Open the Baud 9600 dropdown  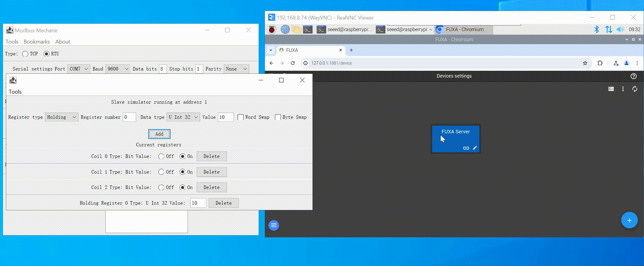point(118,69)
